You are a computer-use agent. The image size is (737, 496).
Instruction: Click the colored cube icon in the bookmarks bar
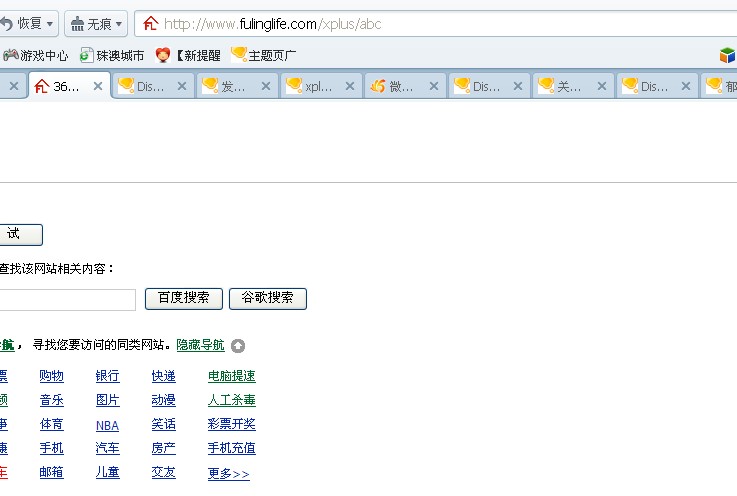(x=728, y=55)
